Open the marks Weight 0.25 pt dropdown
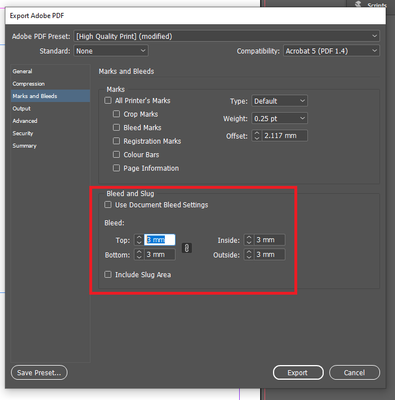The width and height of the screenshot is (395, 400). 279,118
